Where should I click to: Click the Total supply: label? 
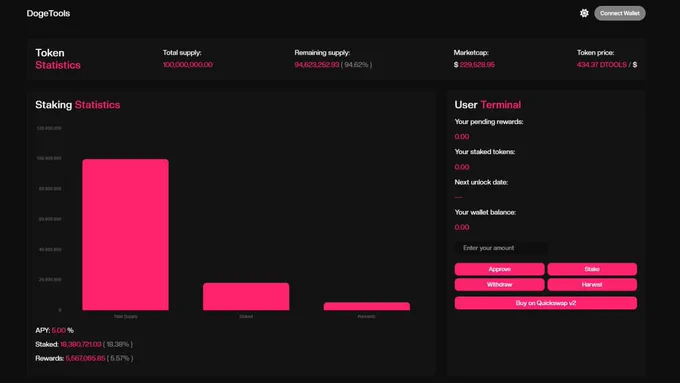click(x=182, y=52)
